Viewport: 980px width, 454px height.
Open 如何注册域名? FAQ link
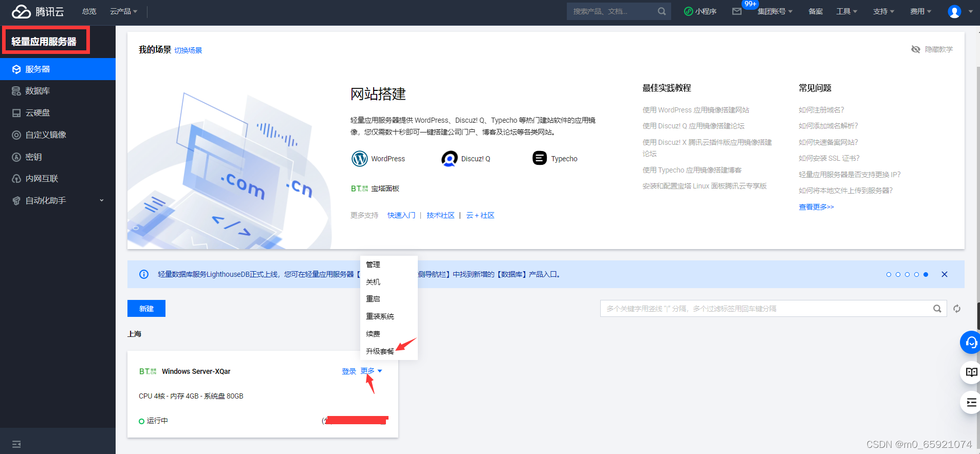[x=821, y=110]
